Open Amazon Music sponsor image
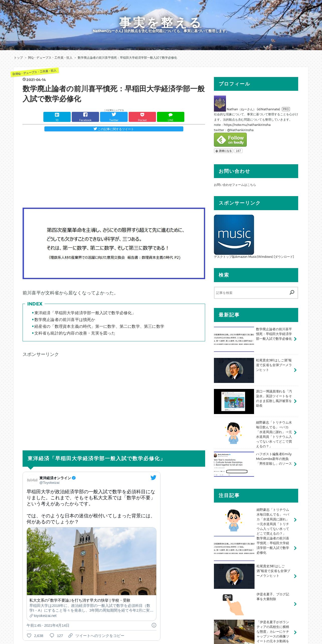The height and width of the screenshot is (644, 322). coord(234,235)
